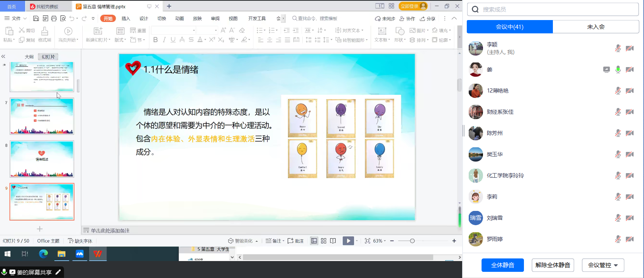This screenshot has height=278, width=644.
Task: Switch to slide sorter grid view
Action: [x=324, y=241]
